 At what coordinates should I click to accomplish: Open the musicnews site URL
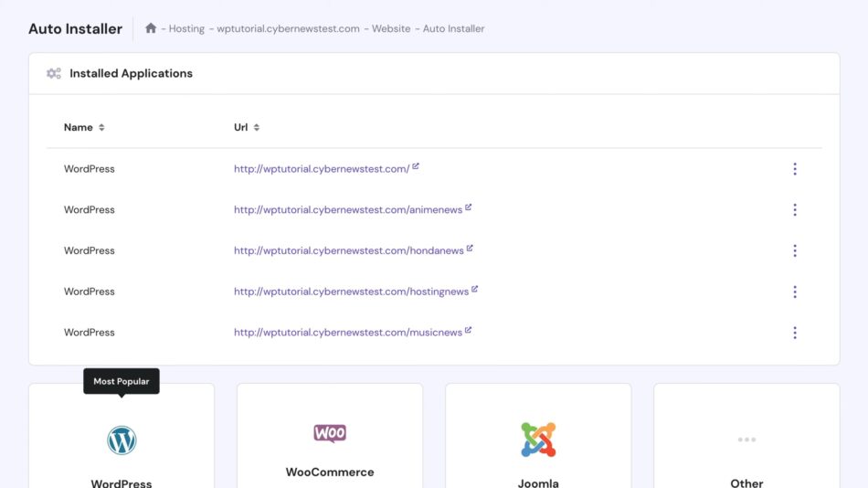coord(347,333)
